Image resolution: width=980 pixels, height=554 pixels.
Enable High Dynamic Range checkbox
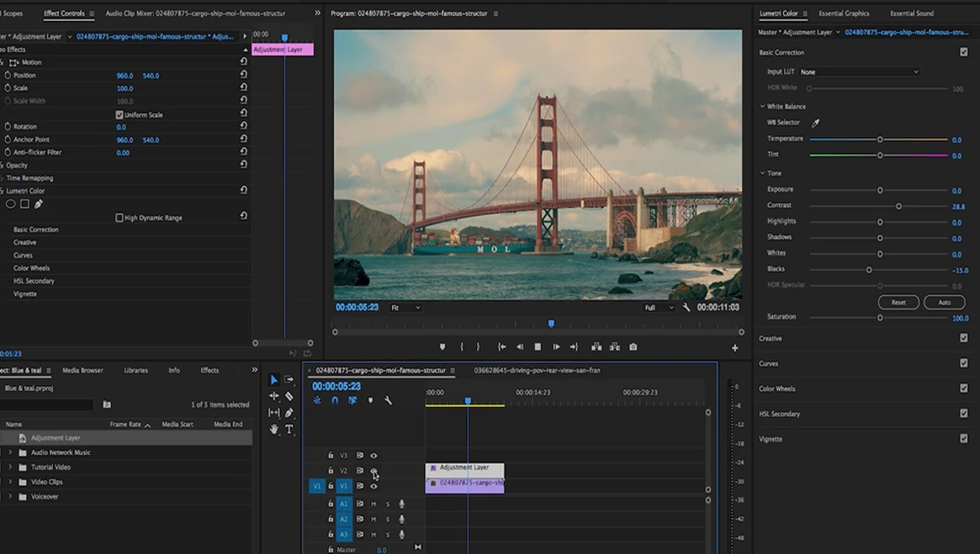(119, 218)
